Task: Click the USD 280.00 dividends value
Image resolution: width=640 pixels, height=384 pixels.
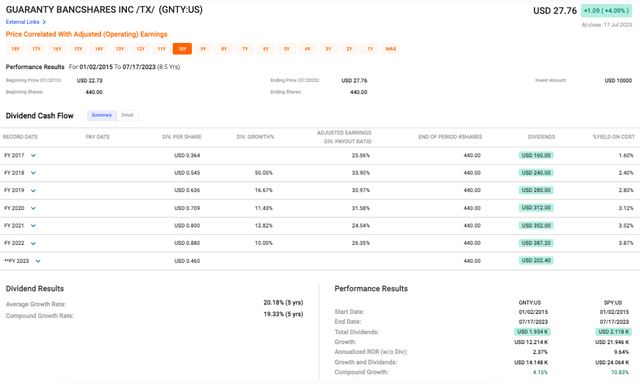Action: [x=536, y=190]
